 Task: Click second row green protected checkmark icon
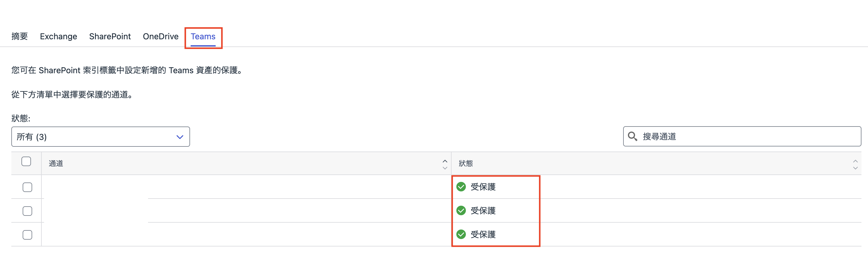pos(461,210)
